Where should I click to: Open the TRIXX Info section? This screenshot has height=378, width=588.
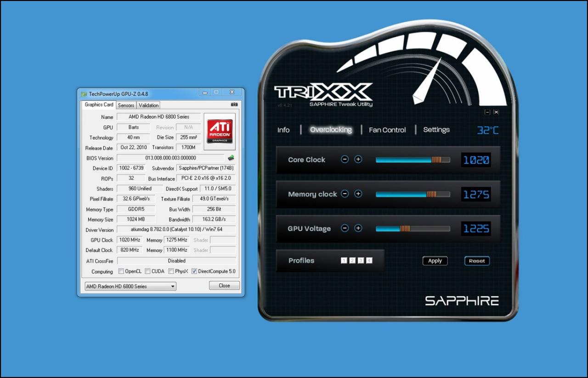(x=283, y=130)
